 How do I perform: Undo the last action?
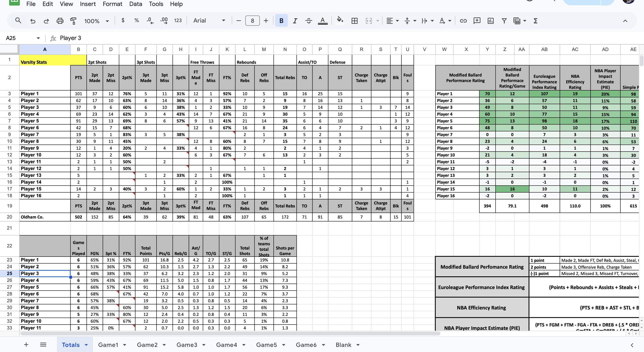click(33, 20)
